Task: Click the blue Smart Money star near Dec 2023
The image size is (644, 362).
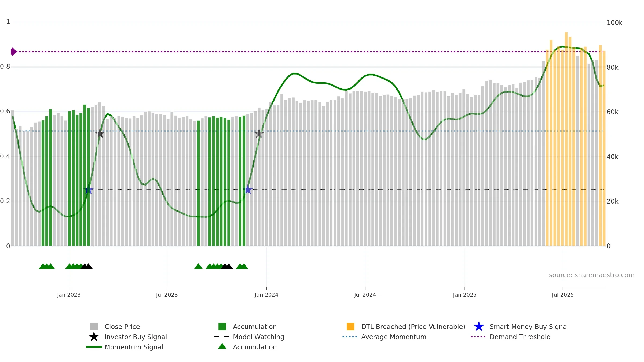Action: [248, 190]
